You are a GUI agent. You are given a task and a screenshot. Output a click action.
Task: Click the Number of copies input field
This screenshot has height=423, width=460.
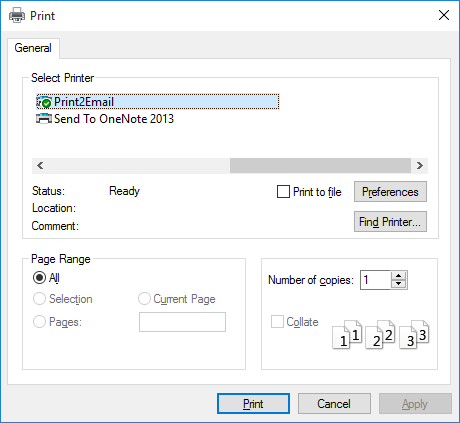point(375,280)
